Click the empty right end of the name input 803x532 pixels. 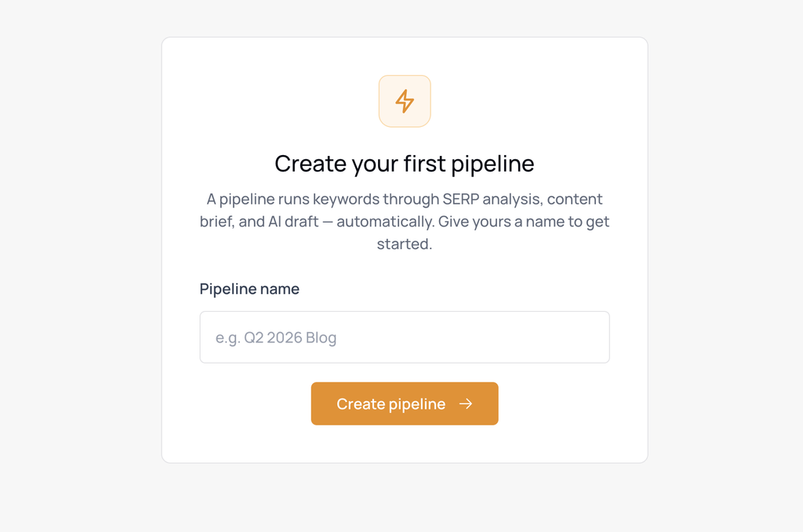pos(563,337)
